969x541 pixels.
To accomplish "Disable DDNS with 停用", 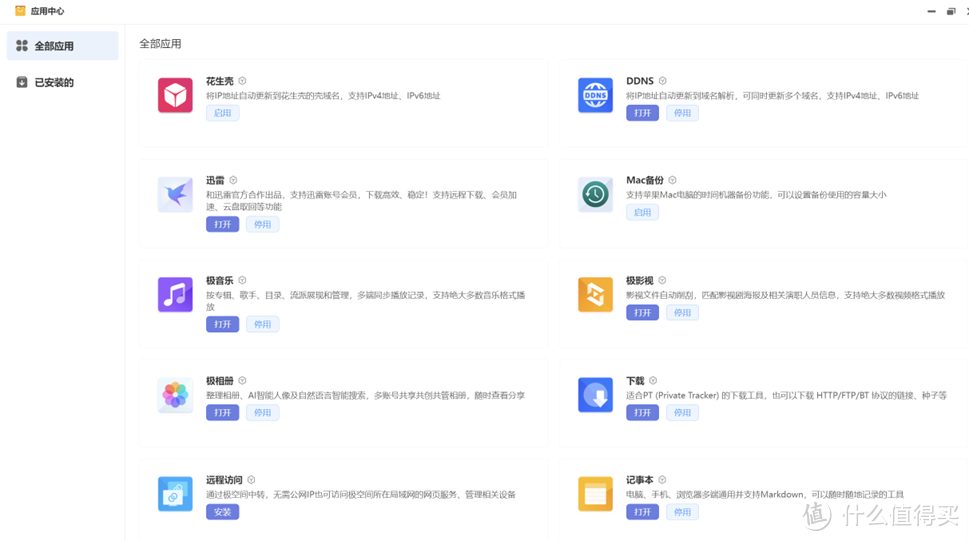I will [682, 113].
